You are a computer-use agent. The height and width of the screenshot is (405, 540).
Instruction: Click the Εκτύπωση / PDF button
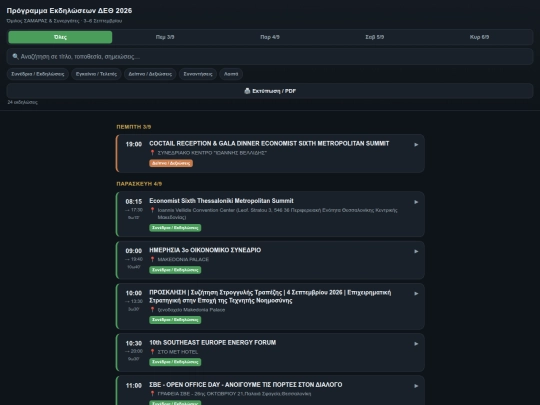(270, 91)
